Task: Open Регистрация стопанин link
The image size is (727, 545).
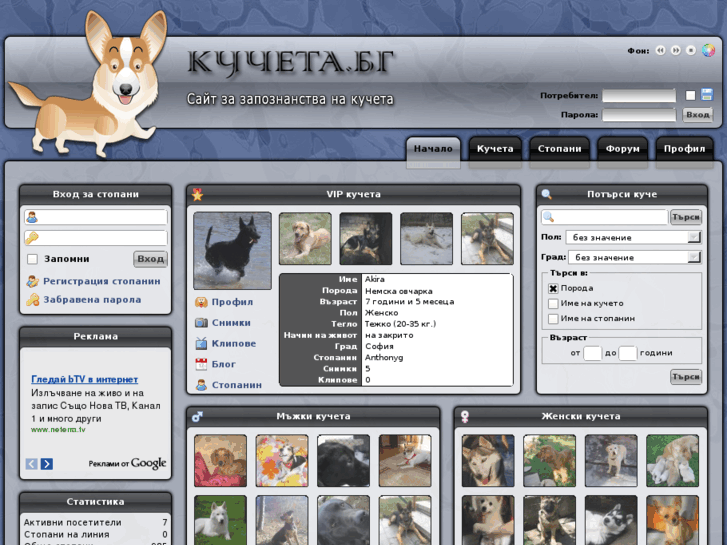Action: pyautogui.click(x=102, y=281)
